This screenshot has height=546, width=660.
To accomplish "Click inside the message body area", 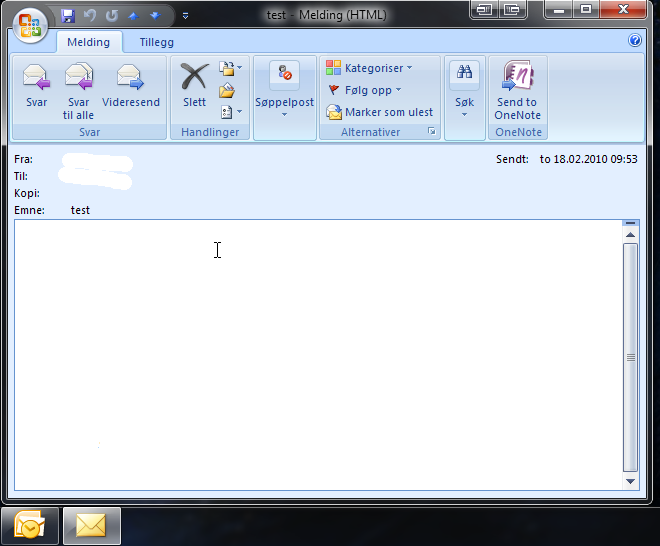I will click(300, 350).
